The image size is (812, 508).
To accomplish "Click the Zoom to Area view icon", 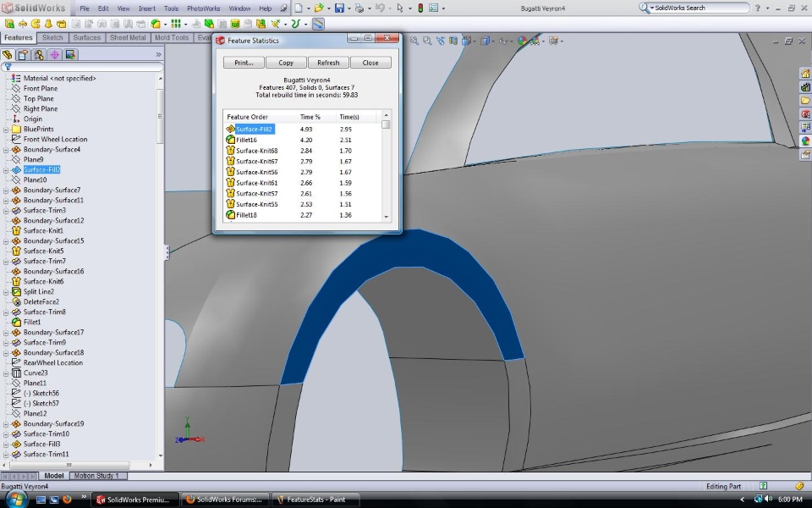I will point(427,41).
